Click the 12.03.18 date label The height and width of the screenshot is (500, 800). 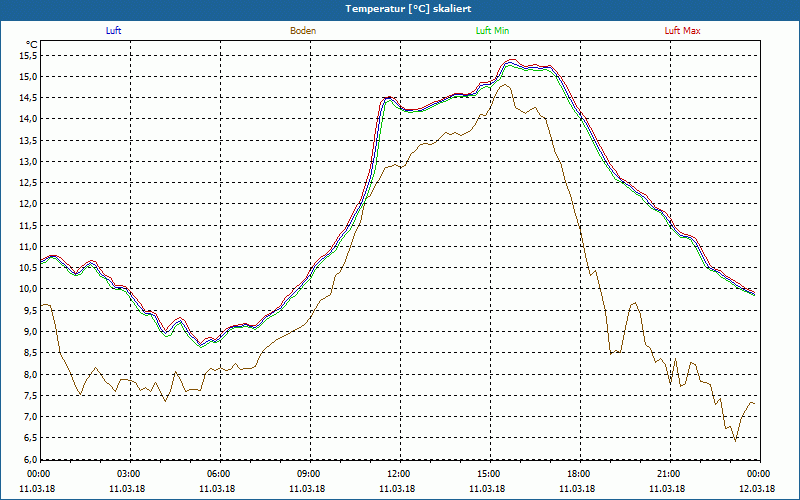[757, 488]
